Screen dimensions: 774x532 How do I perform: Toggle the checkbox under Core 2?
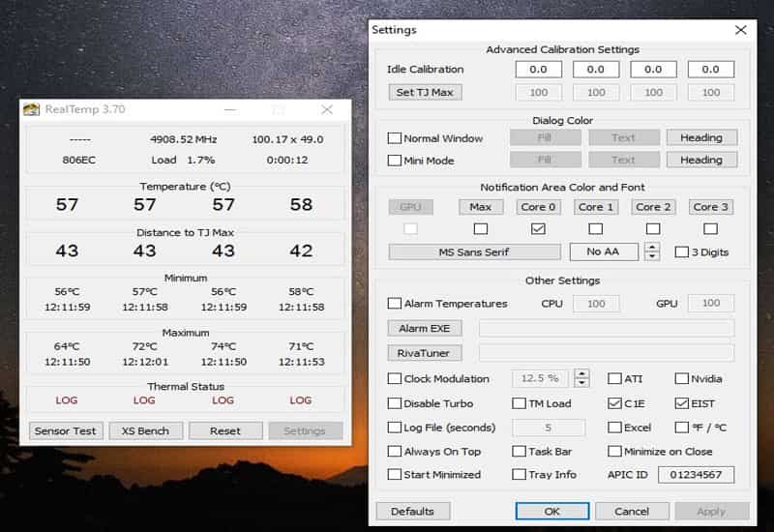(653, 229)
